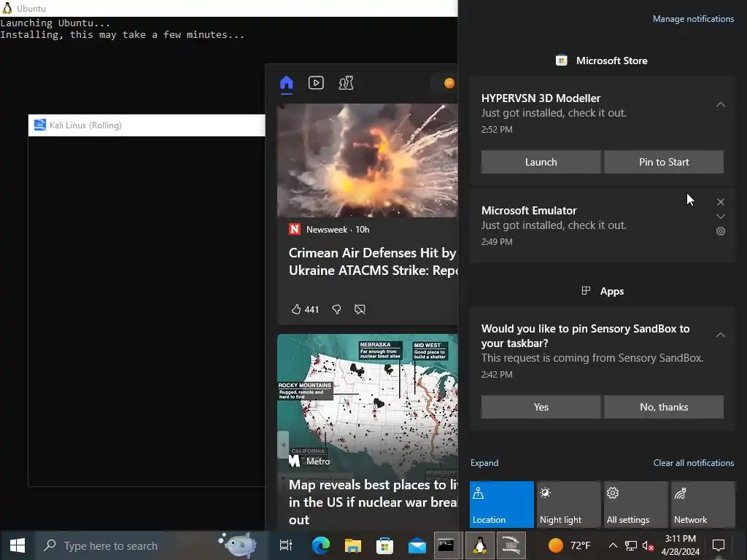The image size is (747, 560).
Task: Click the Apps notification group header
Action: tap(603, 291)
